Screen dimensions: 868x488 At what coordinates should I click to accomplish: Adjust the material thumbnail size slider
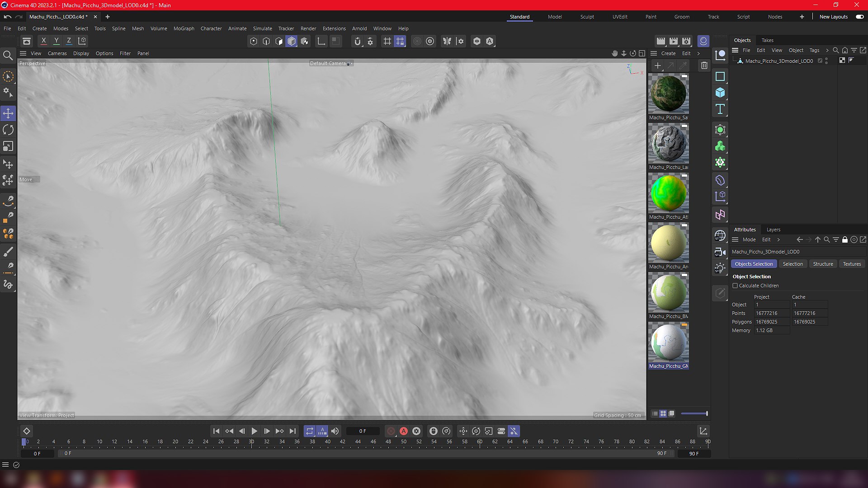point(694,413)
